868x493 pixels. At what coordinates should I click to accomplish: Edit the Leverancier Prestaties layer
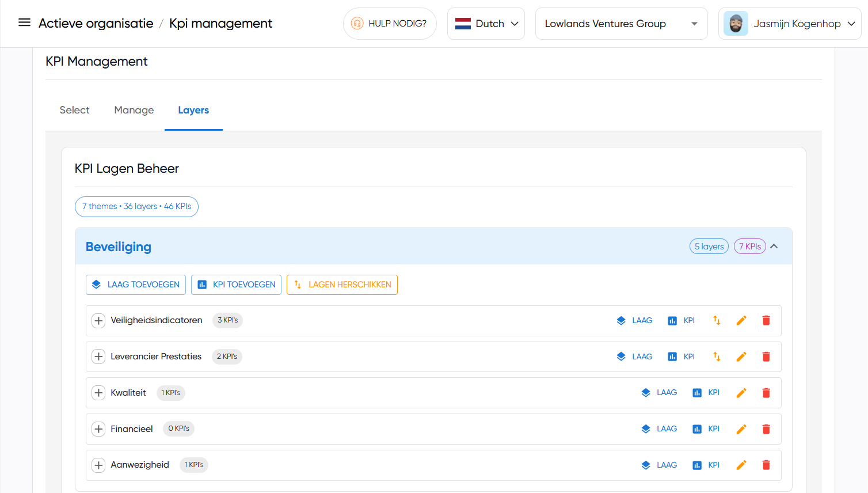point(741,357)
